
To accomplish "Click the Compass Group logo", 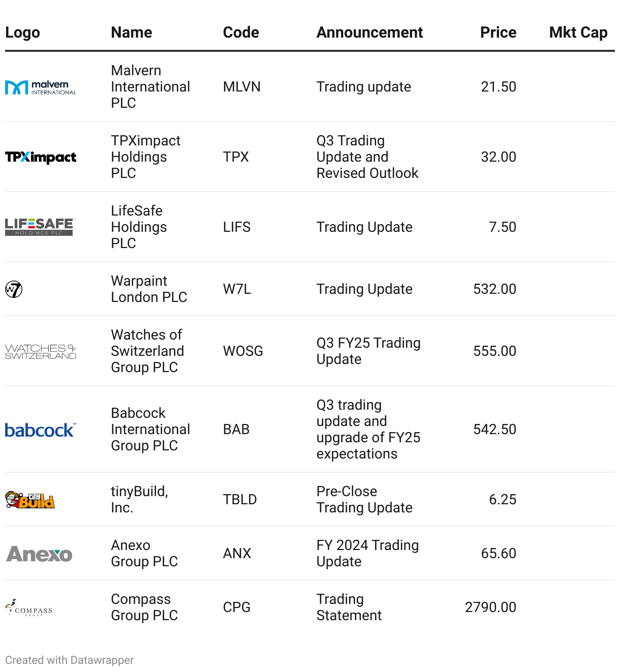I will coord(29,607).
